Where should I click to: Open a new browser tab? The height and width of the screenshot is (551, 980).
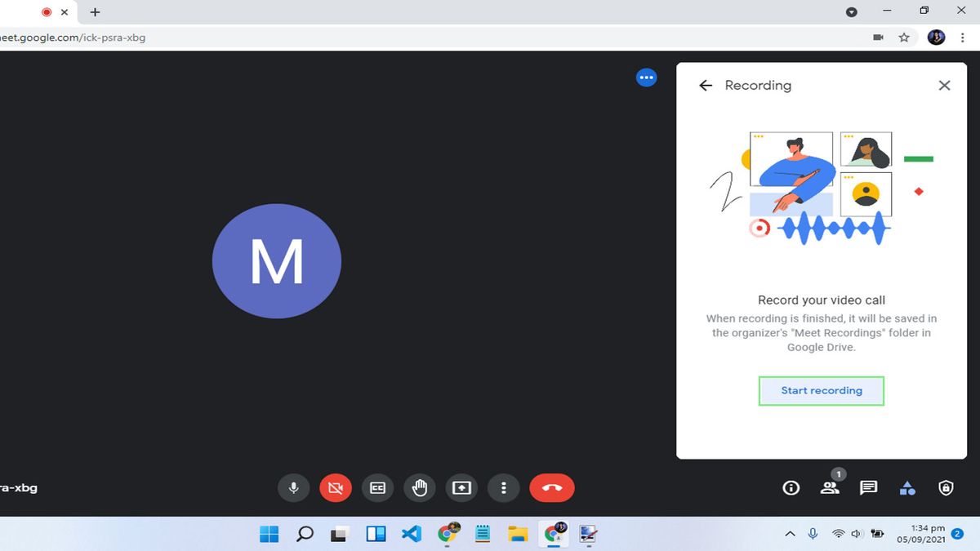(x=95, y=12)
